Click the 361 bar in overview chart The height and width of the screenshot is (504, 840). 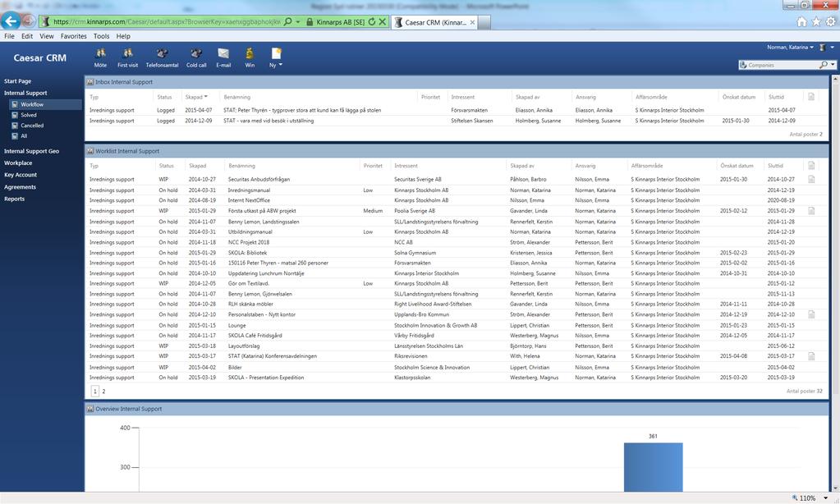point(653,466)
